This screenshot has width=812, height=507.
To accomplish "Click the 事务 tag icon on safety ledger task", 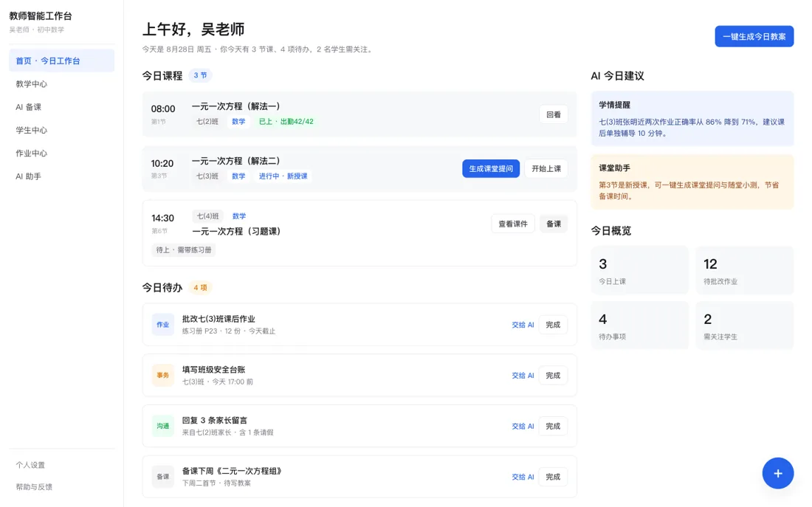I will pos(162,376).
